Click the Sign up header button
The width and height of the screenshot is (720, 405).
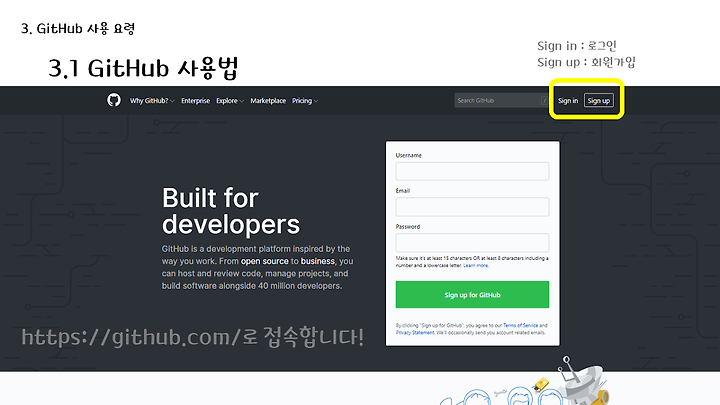tap(598, 101)
